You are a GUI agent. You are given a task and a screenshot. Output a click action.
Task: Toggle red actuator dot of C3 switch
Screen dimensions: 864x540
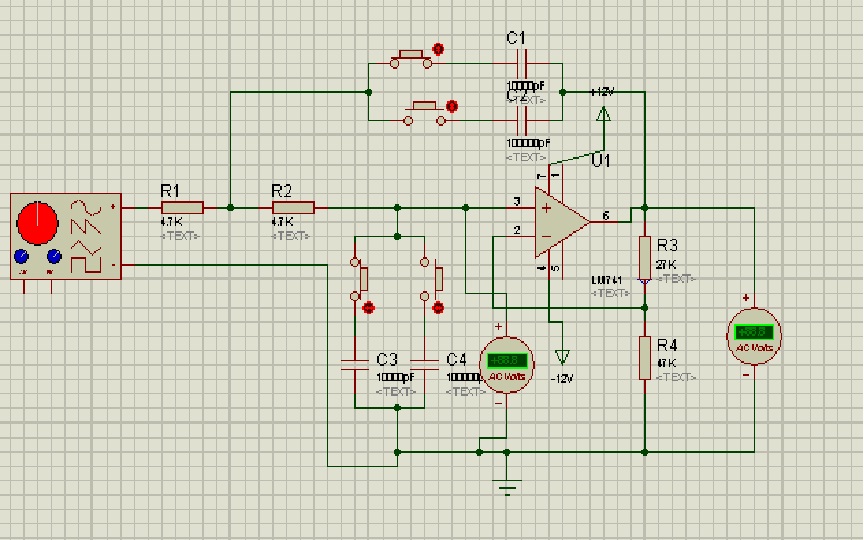pyautogui.click(x=369, y=307)
